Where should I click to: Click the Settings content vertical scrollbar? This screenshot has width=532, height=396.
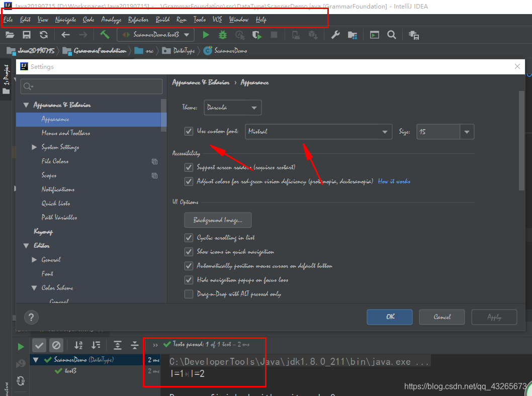tap(521, 141)
